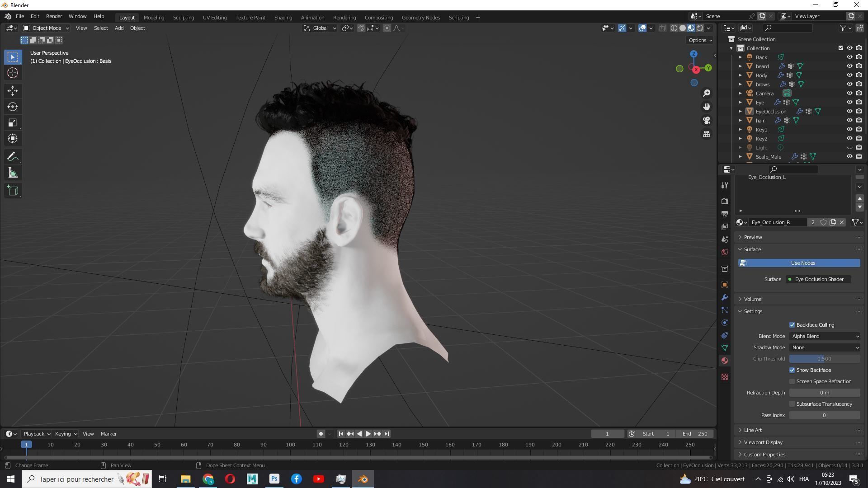Expand the Line Art panel
The height and width of the screenshot is (488, 868).
(x=753, y=430)
